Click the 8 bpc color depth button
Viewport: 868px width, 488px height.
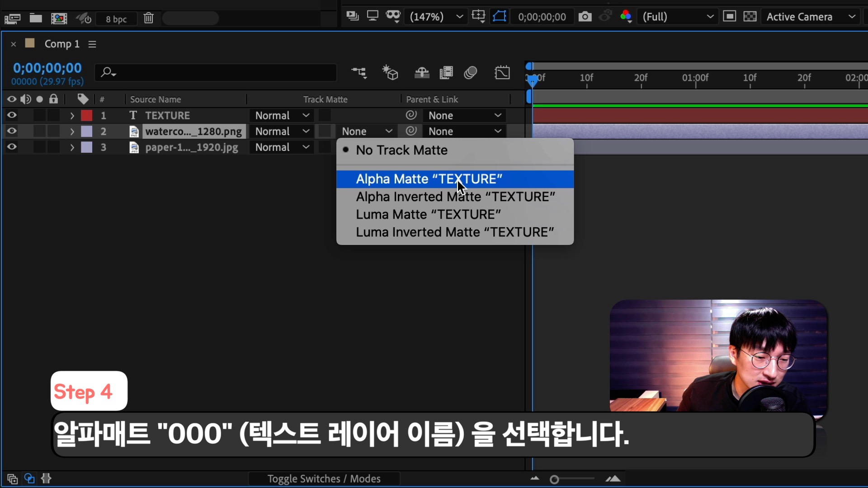(116, 19)
